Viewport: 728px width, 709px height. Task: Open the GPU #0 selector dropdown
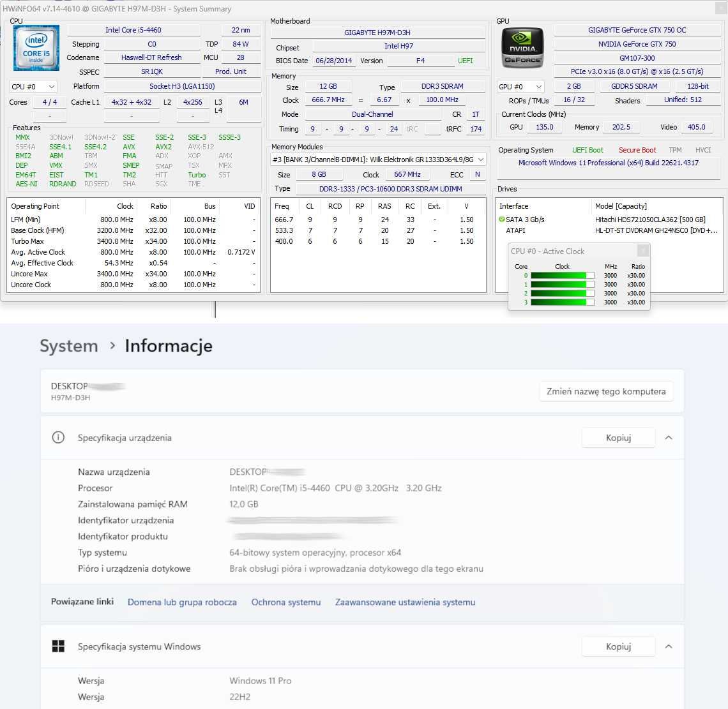520,87
